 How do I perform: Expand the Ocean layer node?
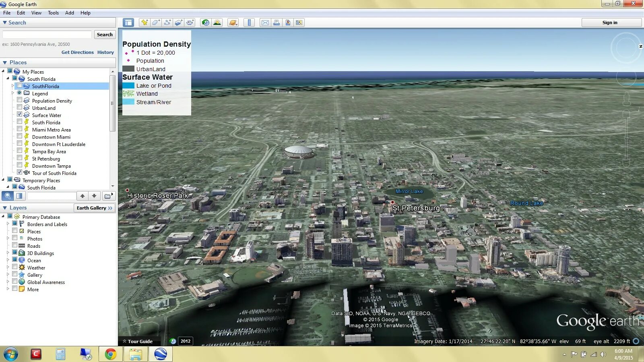[8, 260]
